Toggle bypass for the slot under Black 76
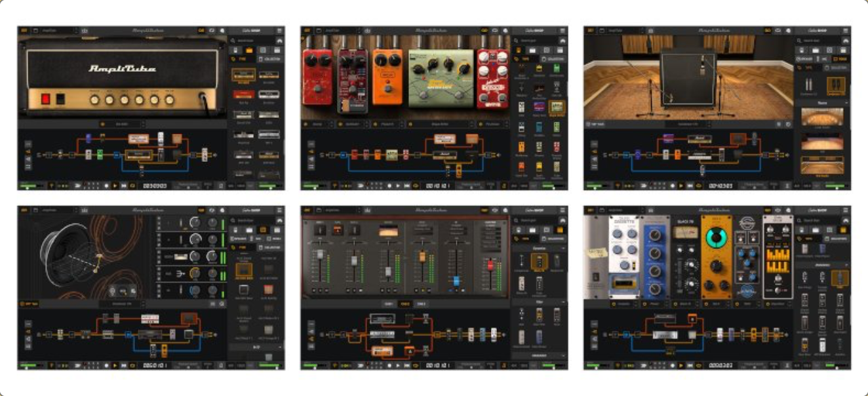 (674, 304)
